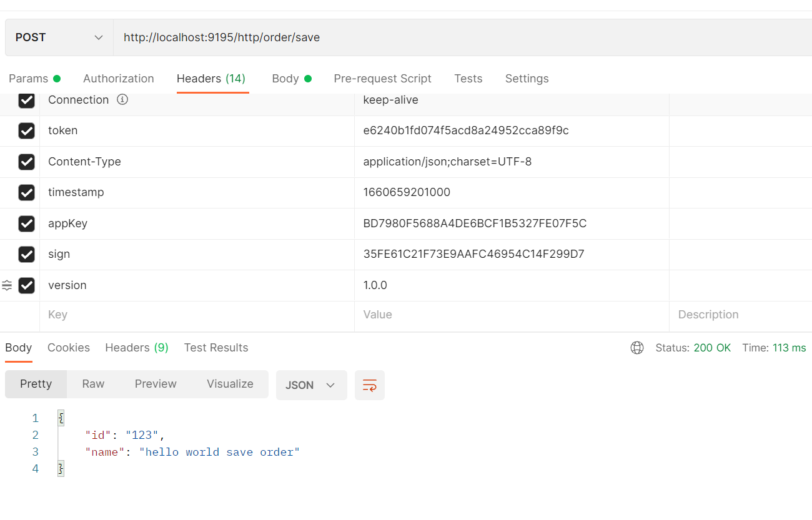Open the Authorization tab
812x520 pixels.
coord(118,79)
